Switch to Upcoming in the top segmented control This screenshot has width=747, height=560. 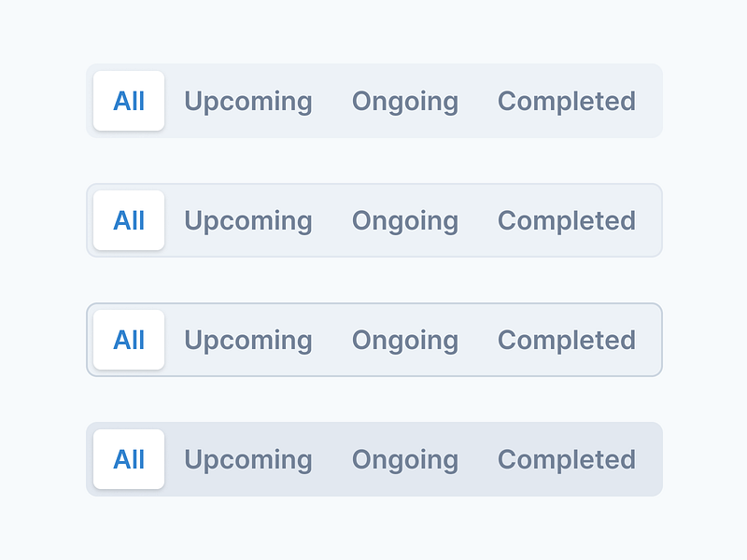248,101
